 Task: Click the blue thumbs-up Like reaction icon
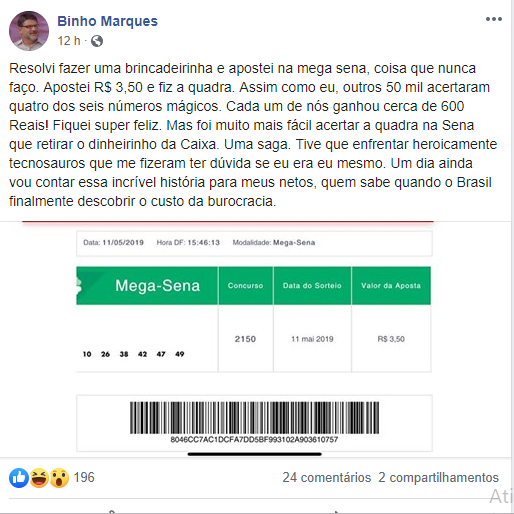pos(19,478)
